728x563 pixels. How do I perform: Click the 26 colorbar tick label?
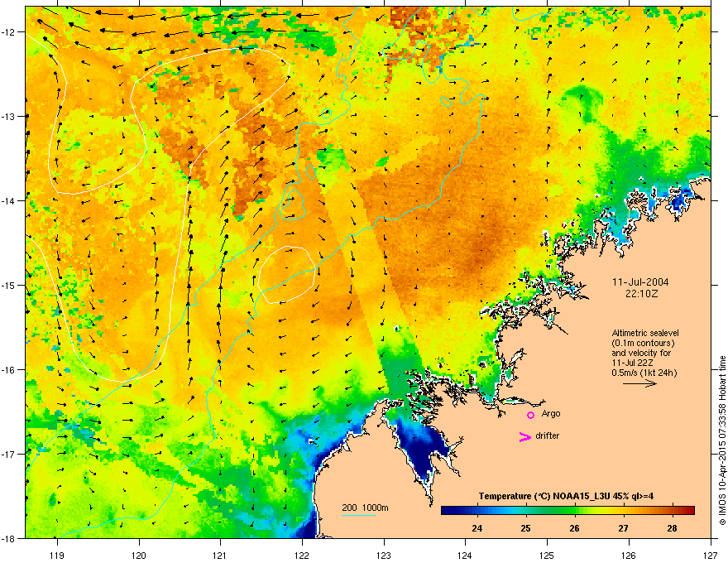(574, 528)
